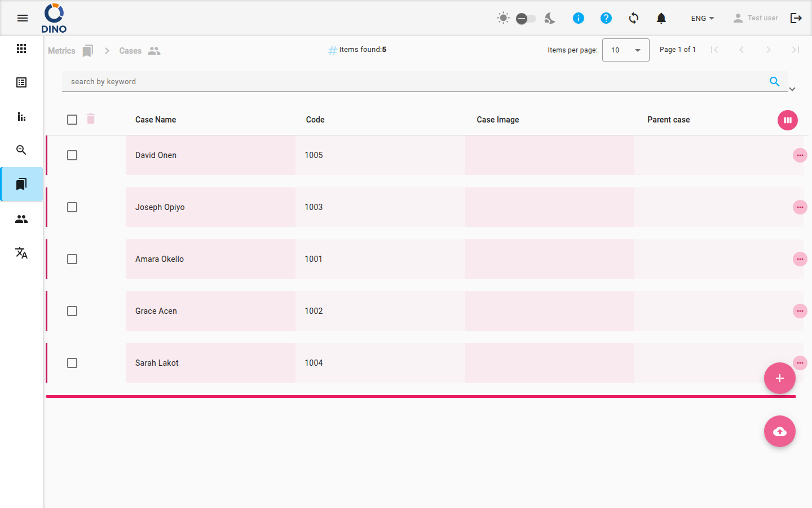Screen dimensions: 812x508
Task: Open the zoom search sidebar icon
Action: point(21,150)
